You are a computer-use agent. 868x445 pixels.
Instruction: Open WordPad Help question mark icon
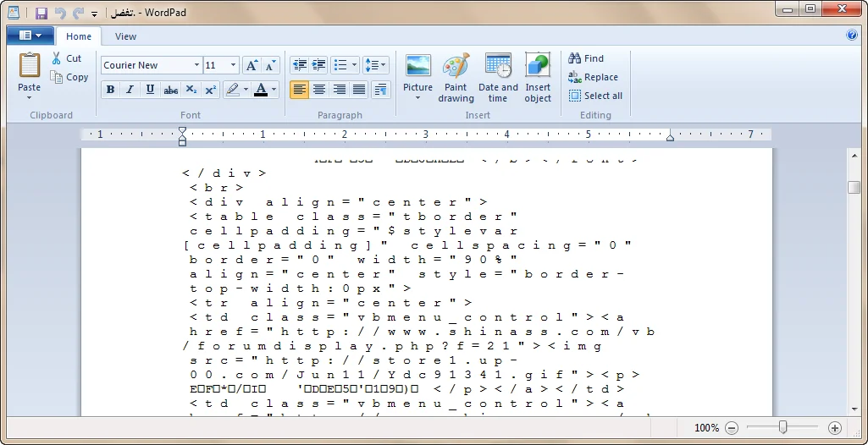coord(852,36)
